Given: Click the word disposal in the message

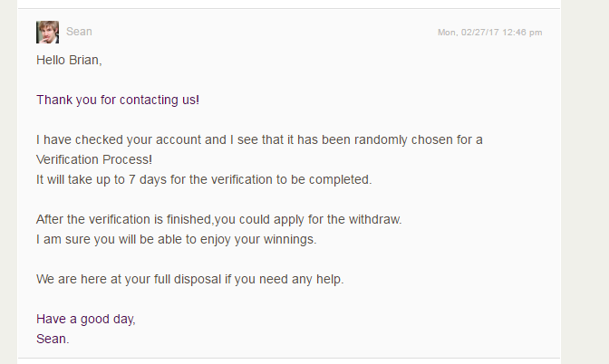Looking at the screenshot, I should [x=198, y=280].
